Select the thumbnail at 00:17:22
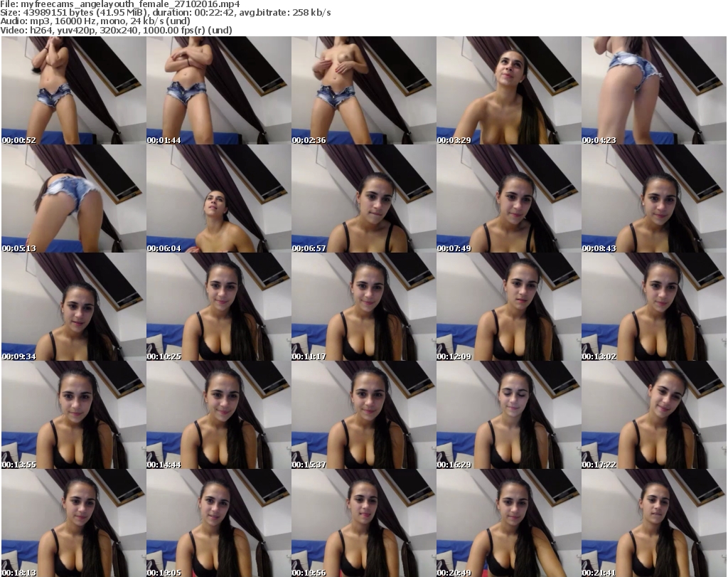728x577 pixels. pyautogui.click(x=653, y=415)
